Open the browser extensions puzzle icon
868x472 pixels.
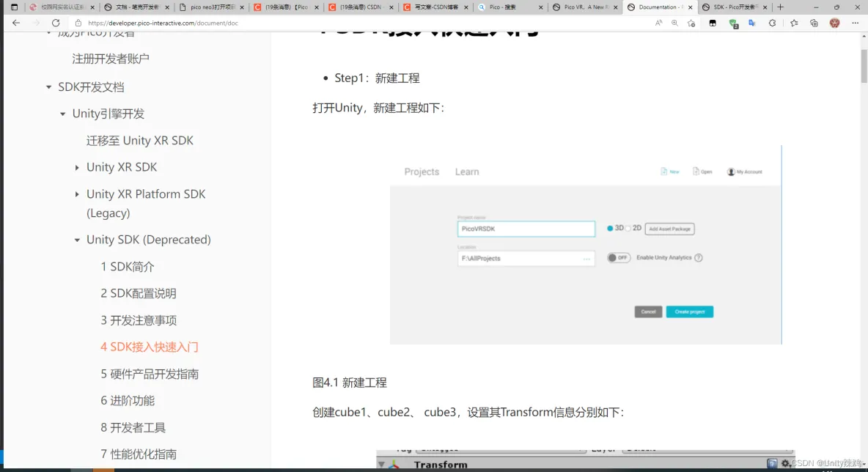coord(772,23)
